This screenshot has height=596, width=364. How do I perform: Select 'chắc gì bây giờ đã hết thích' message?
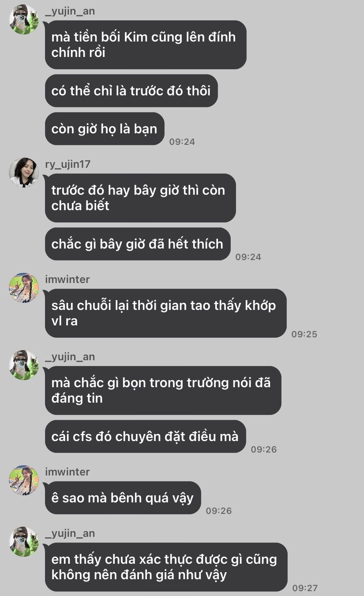coord(138,244)
